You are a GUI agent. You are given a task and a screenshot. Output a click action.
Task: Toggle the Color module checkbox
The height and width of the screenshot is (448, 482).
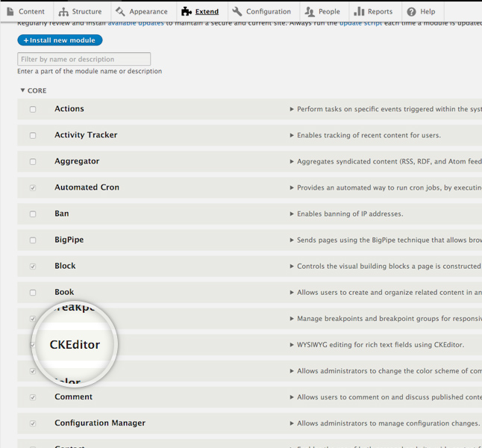pos(33,371)
